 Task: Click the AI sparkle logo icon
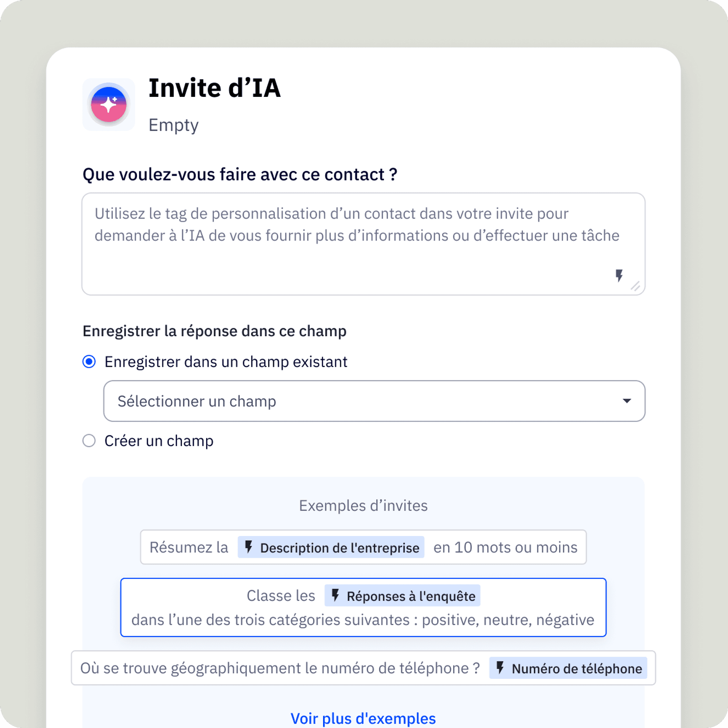(109, 105)
